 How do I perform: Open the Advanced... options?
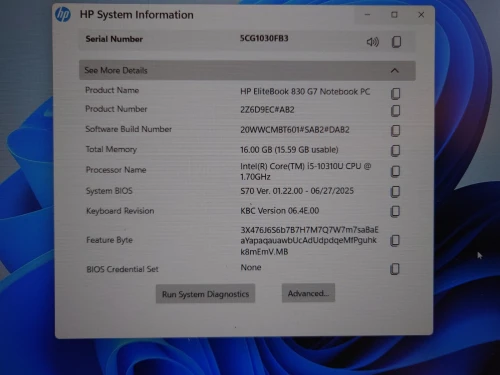coord(308,293)
